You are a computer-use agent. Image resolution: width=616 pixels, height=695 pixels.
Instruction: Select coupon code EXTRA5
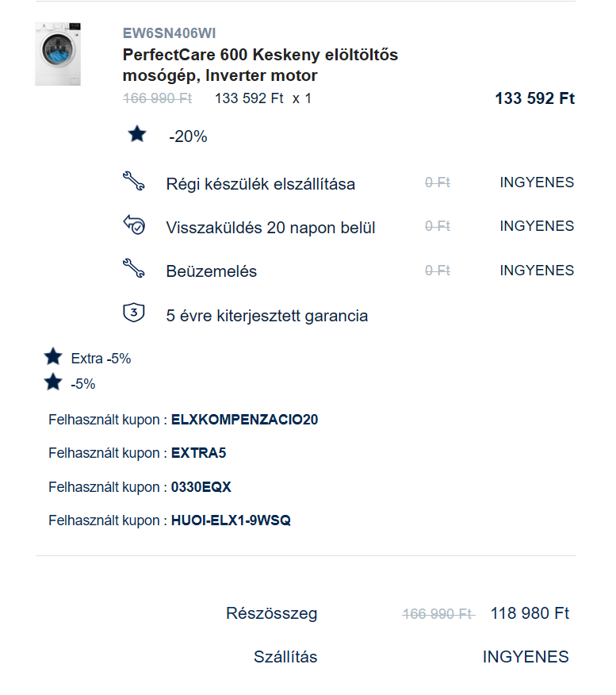pos(198,453)
